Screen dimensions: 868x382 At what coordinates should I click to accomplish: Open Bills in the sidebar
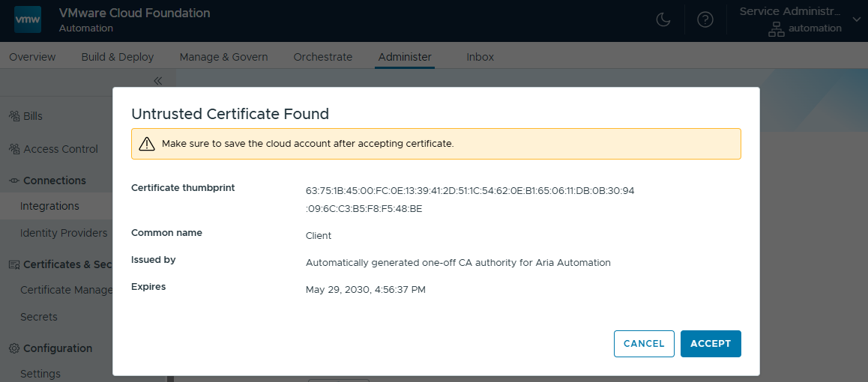pos(33,116)
